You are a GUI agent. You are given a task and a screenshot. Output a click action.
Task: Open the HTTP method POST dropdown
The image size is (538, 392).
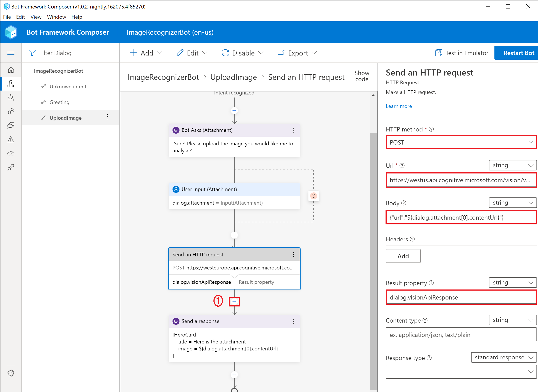point(461,142)
